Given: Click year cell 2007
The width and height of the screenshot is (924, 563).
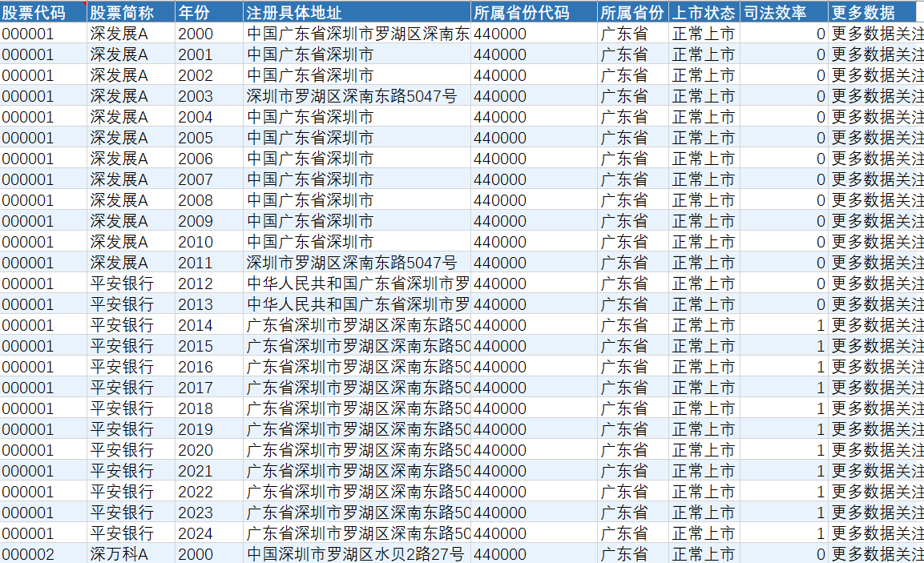Looking at the screenshot, I should [208, 179].
